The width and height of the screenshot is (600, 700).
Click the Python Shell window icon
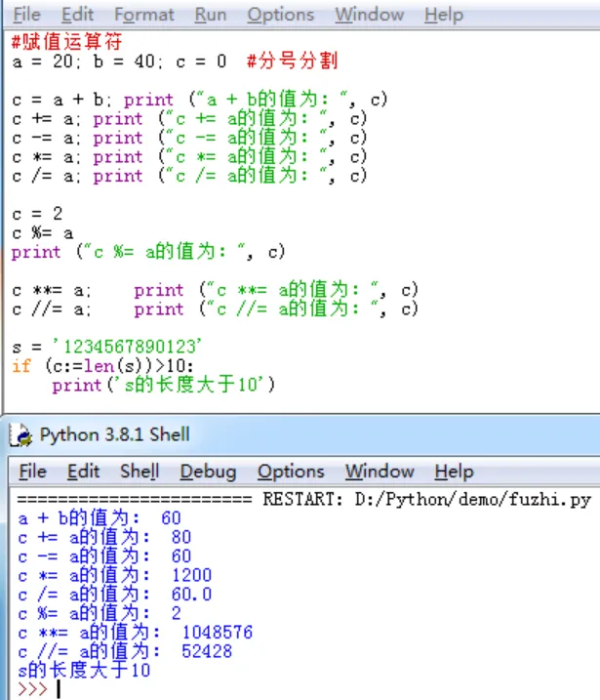(x=20, y=434)
